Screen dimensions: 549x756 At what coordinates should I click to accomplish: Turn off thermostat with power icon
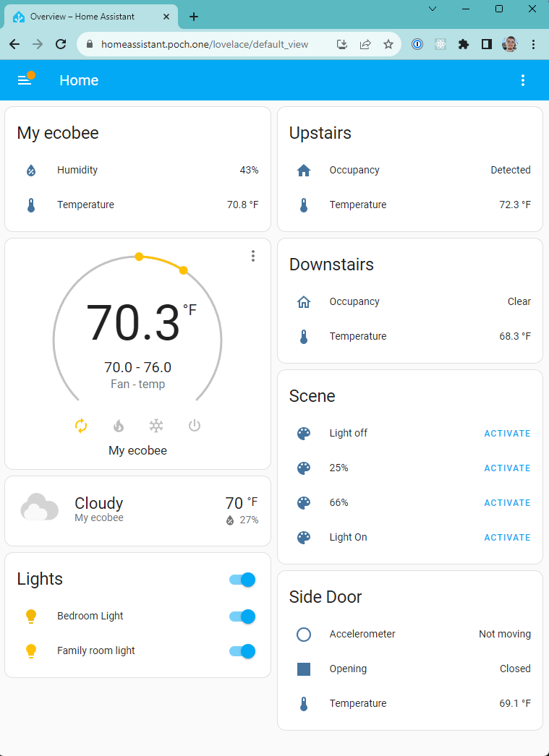pos(195,426)
